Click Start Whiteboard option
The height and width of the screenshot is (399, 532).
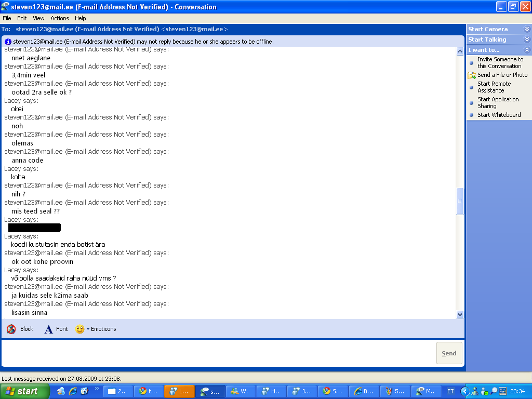point(499,115)
